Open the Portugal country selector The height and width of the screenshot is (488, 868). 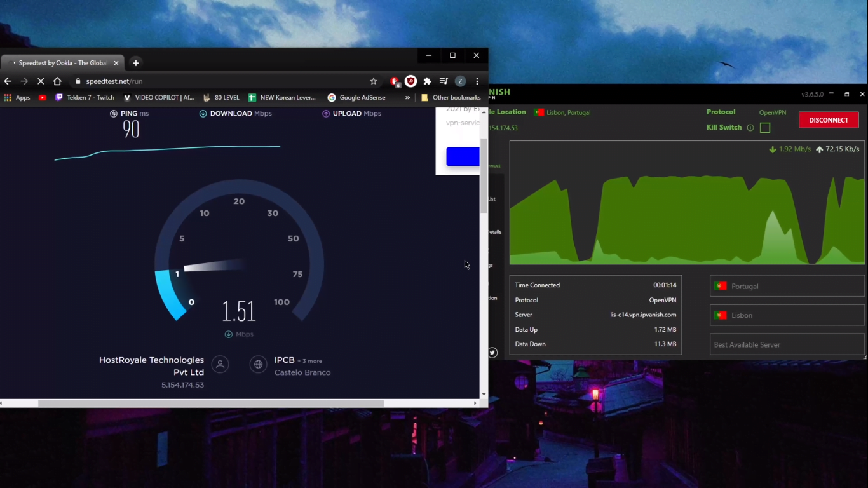787,286
